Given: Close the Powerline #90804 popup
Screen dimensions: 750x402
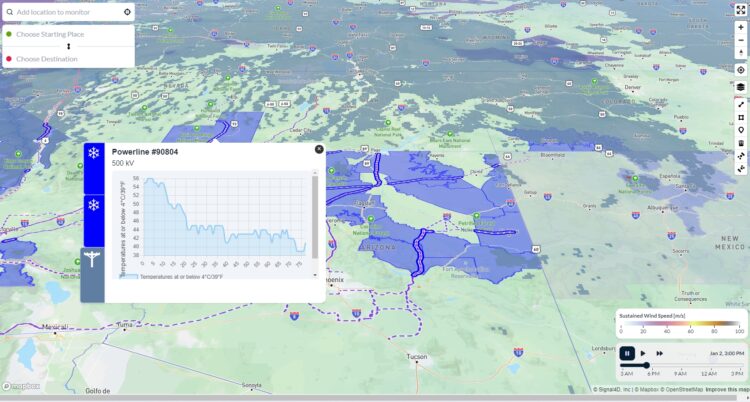Looking at the screenshot, I should coord(319,149).
